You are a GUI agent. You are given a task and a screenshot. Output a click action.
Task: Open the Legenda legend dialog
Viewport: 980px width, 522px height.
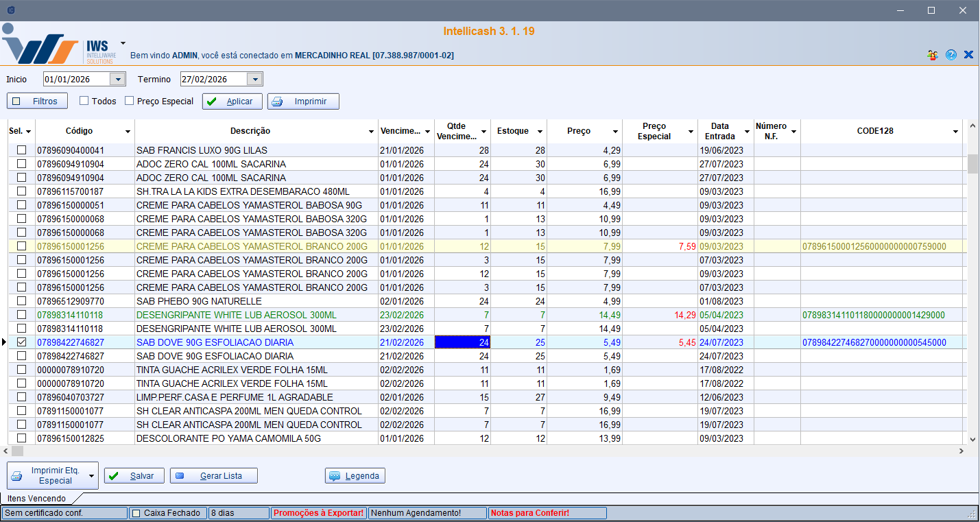pyautogui.click(x=355, y=476)
